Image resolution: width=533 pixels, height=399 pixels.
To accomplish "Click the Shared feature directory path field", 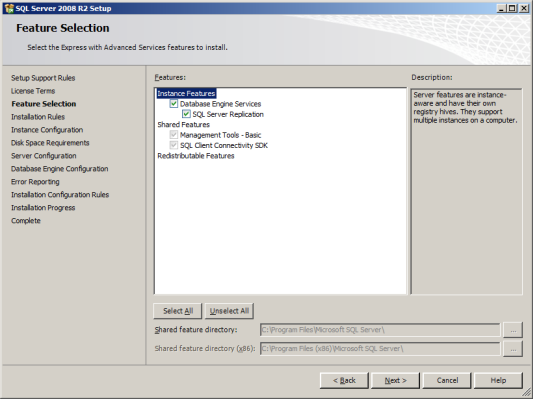I will (x=380, y=330).
